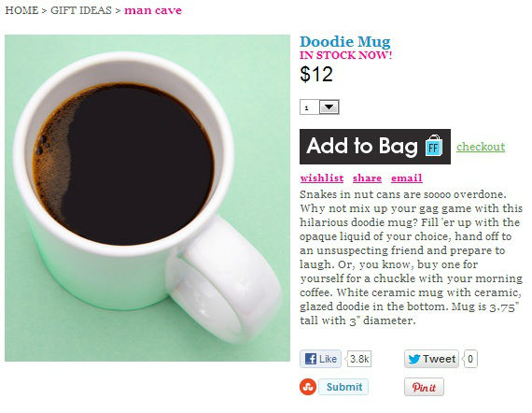Viewport: 532px width, 413px height.
Task: Click the Facebook logo in the Like button
Action: click(x=311, y=359)
